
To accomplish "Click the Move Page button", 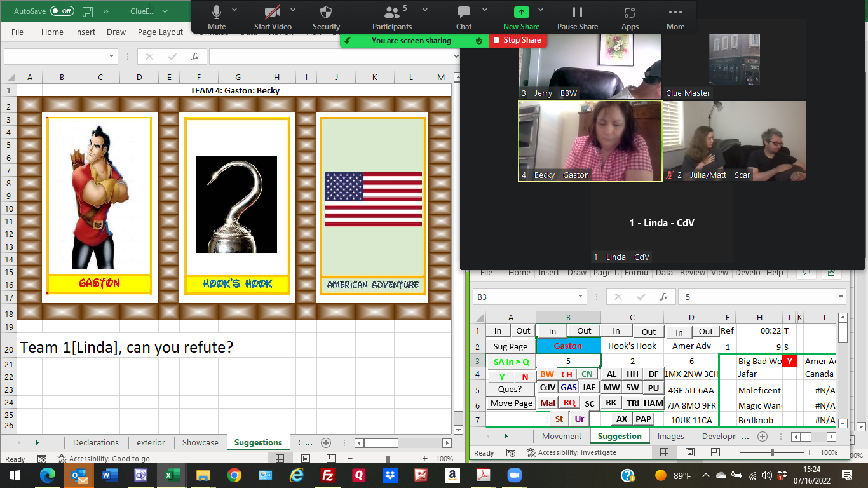I will point(511,403).
